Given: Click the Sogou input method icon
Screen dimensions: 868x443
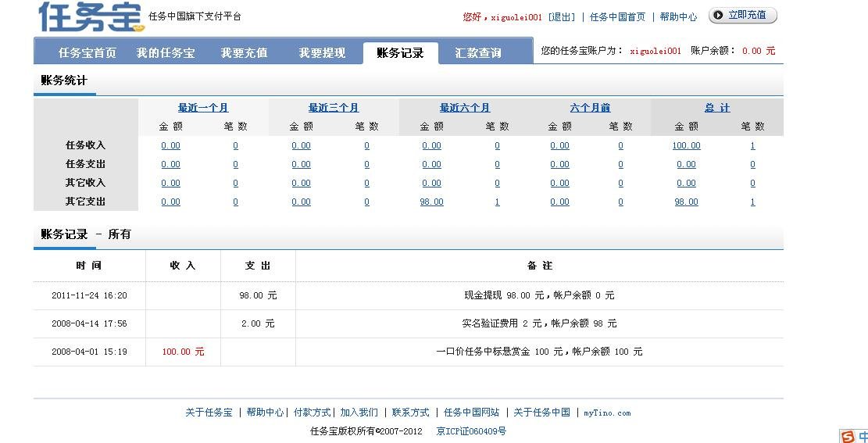Looking at the screenshot, I should [x=847, y=436].
